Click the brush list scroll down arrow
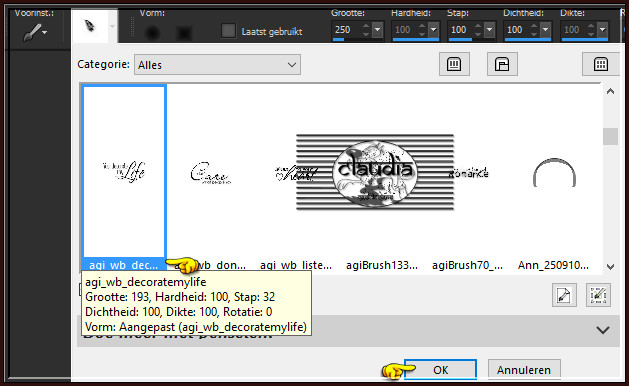 point(611,266)
